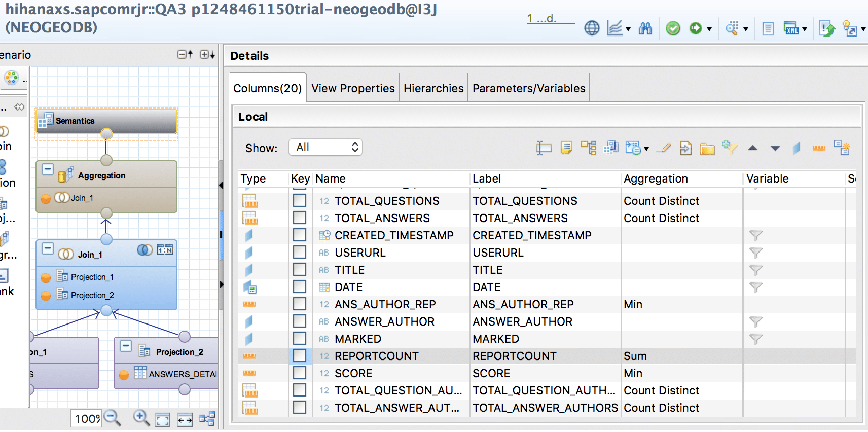
Task: Click the green checkmark validate icon
Action: point(673,29)
